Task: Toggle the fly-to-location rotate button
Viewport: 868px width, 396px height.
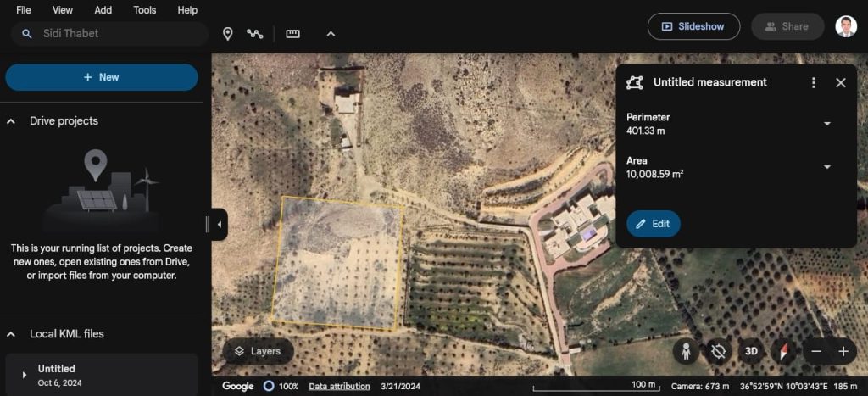Action: tap(719, 351)
